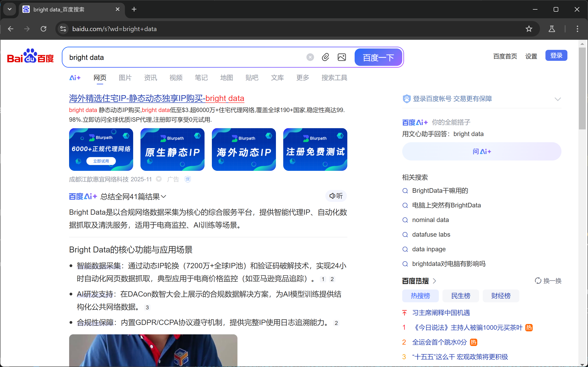Clear the search box with the X icon
This screenshot has height=367, width=588.
coord(310,57)
